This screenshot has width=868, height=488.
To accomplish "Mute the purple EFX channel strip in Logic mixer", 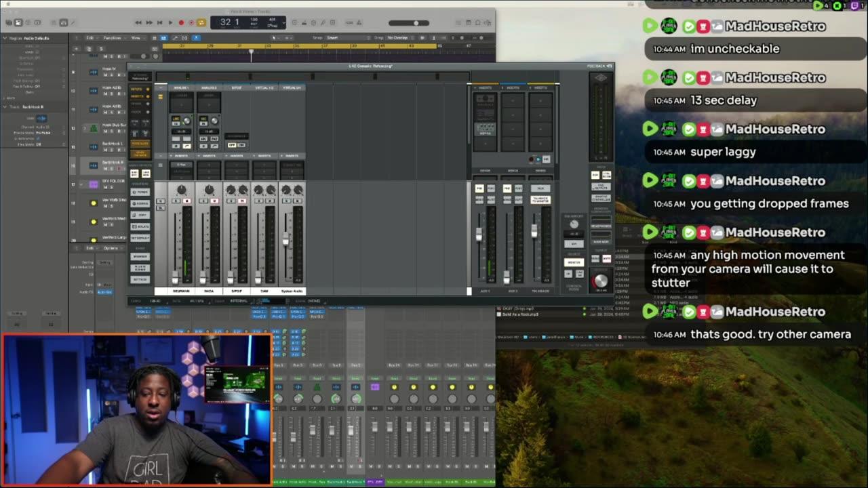I will coord(371,466).
